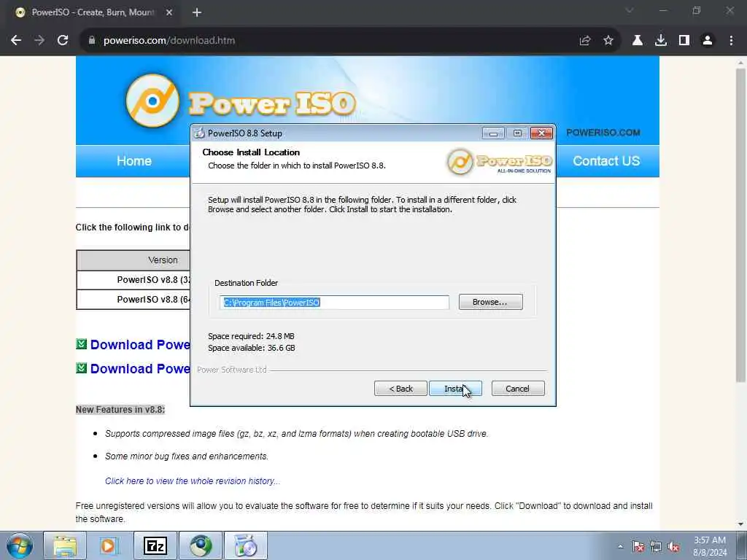Click Space required: 24.8 MB text

click(x=251, y=336)
